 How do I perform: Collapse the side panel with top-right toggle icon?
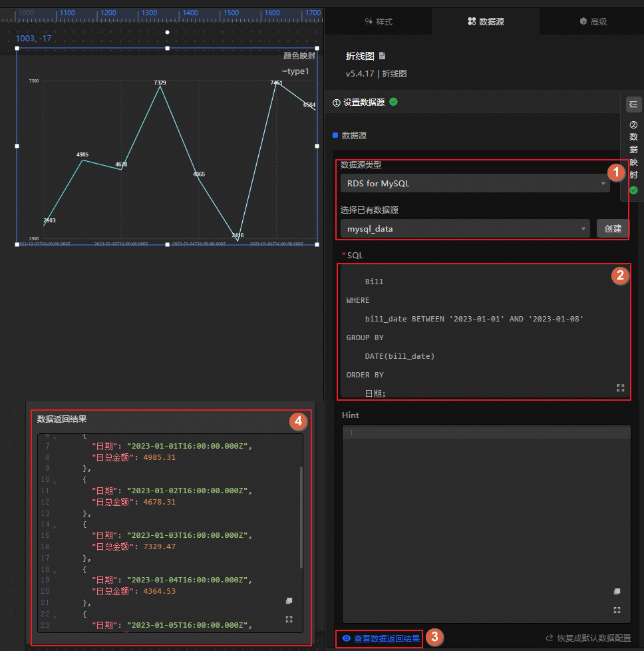click(x=633, y=105)
